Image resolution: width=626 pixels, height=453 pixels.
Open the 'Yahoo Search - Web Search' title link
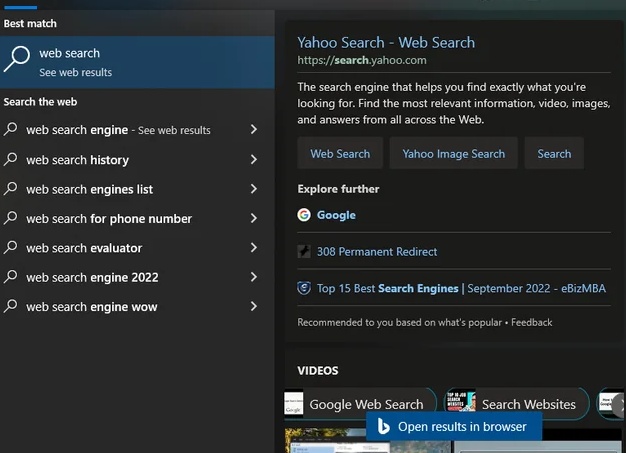[386, 43]
